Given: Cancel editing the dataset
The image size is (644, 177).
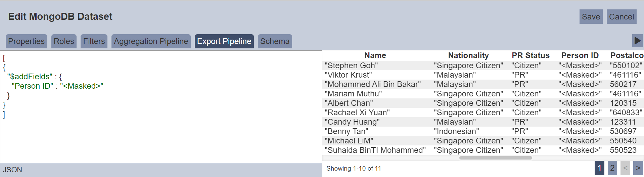Looking at the screenshot, I should click(x=621, y=17).
